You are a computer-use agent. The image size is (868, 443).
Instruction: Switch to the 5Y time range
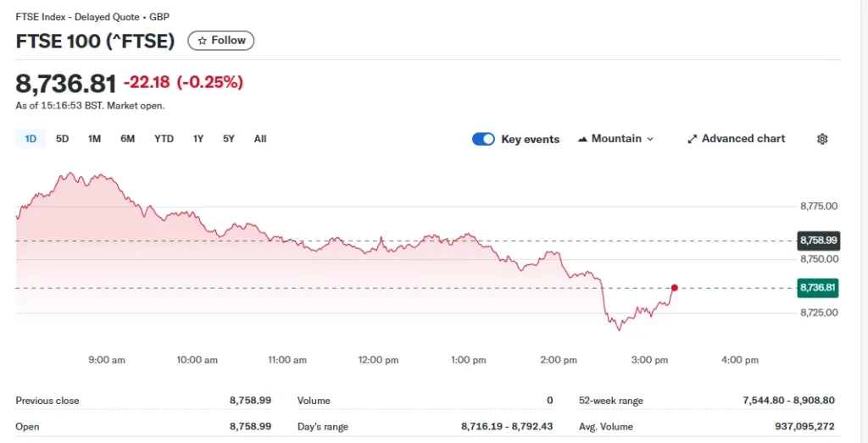coord(229,139)
